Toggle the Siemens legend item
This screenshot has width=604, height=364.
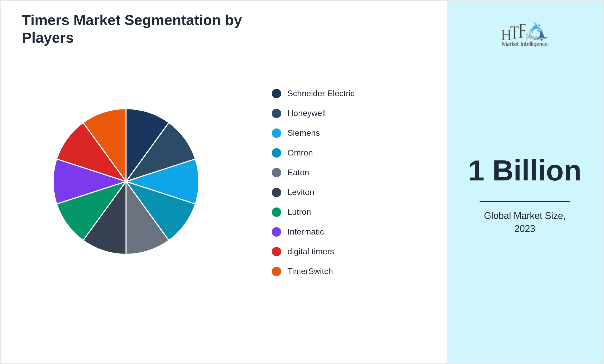pos(295,133)
